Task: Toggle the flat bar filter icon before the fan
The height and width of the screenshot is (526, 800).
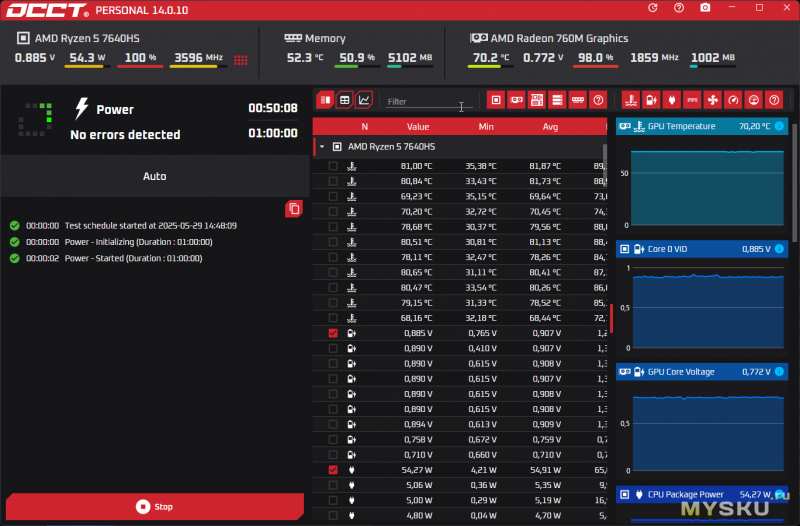Action: point(692,100)
